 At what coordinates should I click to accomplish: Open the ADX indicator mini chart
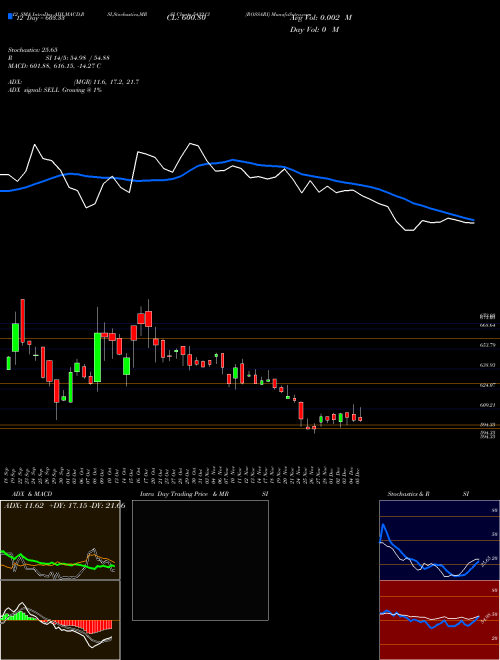click(x=60, y=540)
